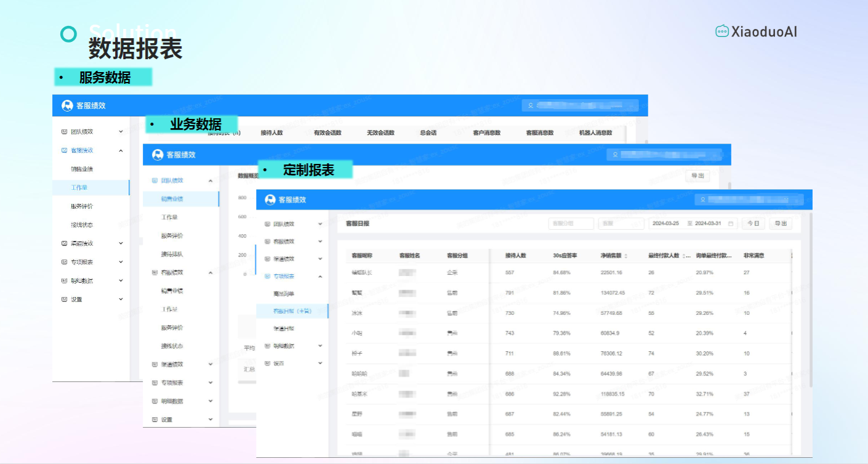Viewport: 868px width, 464px height.
Task: Click the 专项报表 sidebar icon in the back window
Action: tap(64, 262)
